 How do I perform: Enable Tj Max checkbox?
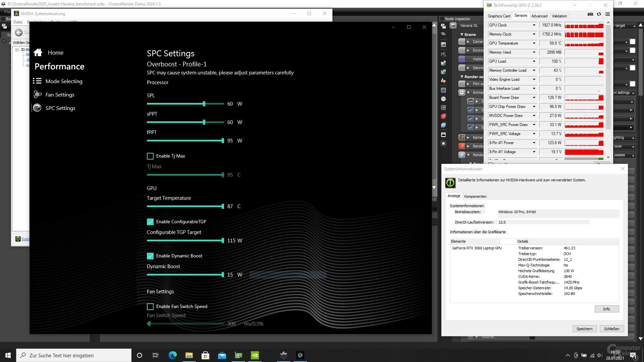coord(150,156)
